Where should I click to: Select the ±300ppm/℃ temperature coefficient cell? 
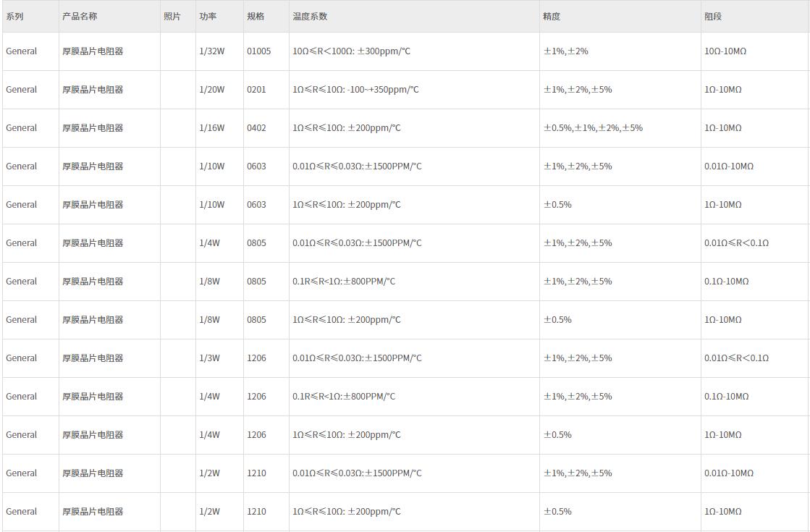[354, 51]
